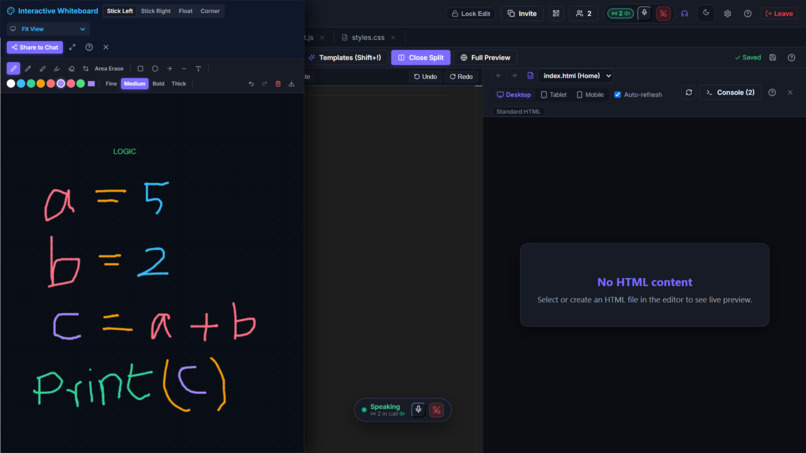Switch whiteboard to Corner mode
Screen dimensions: 806x453
(210, 11)
